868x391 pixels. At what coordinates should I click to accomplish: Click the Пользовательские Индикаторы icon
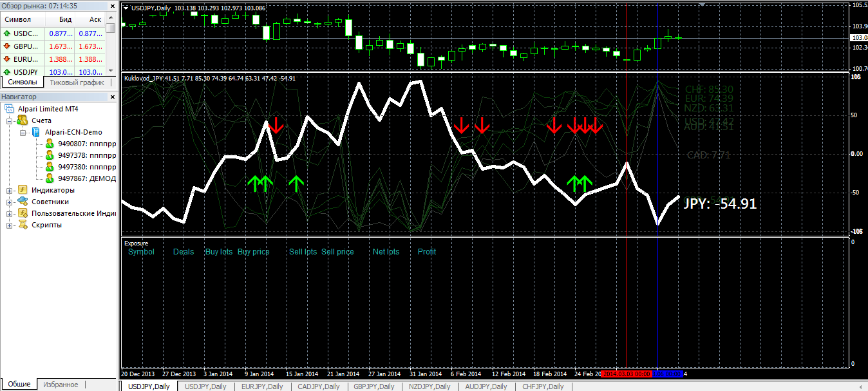(x=22, y=213)
